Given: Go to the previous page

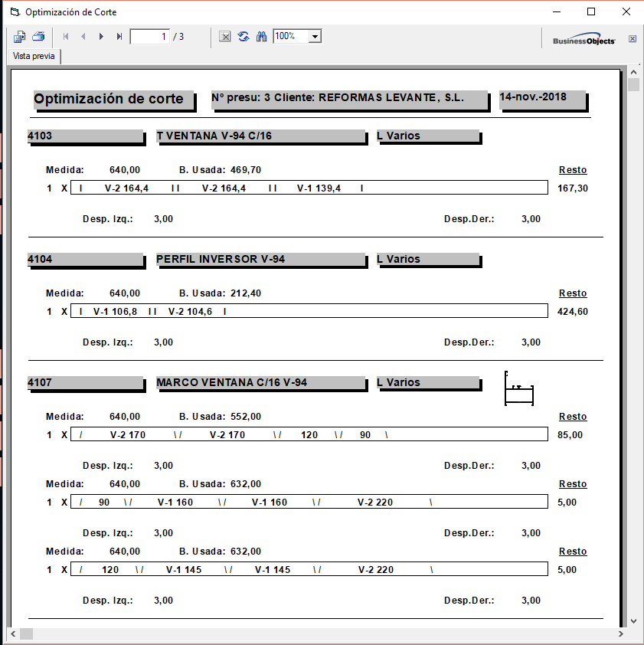Looking at the screenshot, I should pyautogui.click(x=83, y=37).
